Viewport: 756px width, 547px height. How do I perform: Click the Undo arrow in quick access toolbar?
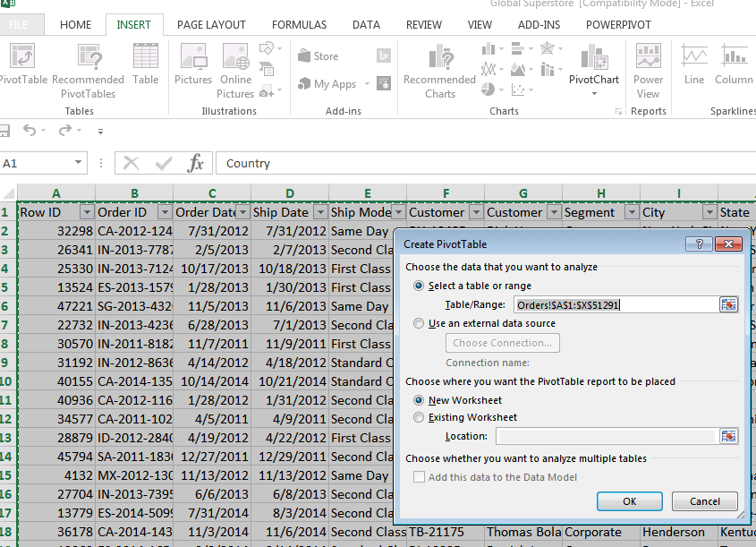pos(30,130)
